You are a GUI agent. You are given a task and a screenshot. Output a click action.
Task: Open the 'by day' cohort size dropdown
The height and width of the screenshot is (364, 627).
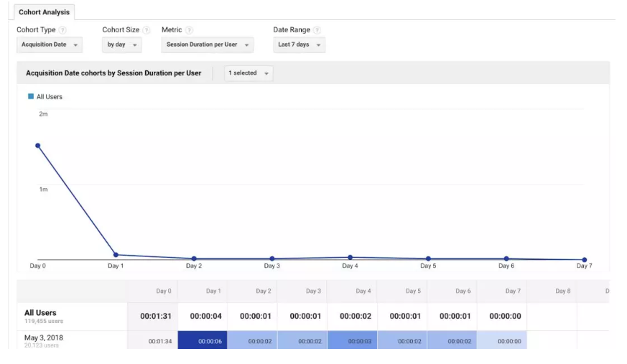point(122,45)
